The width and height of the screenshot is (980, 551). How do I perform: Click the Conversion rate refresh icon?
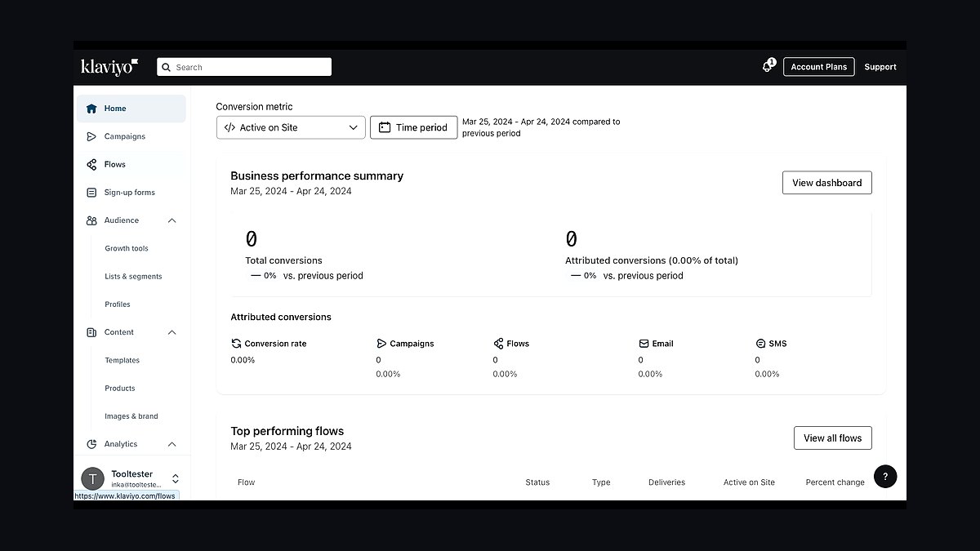pyautogui.click(x=236, y=344)
